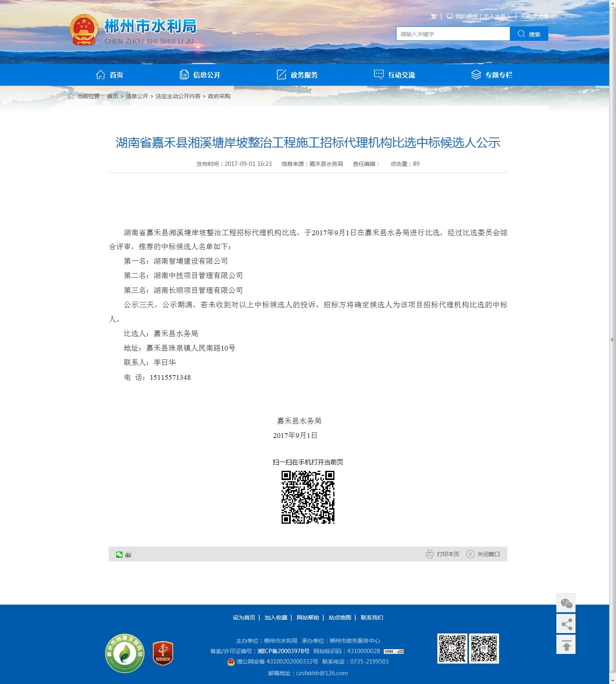
Task: Click 打印本页 to print the page
Action: tap(443, 554)
